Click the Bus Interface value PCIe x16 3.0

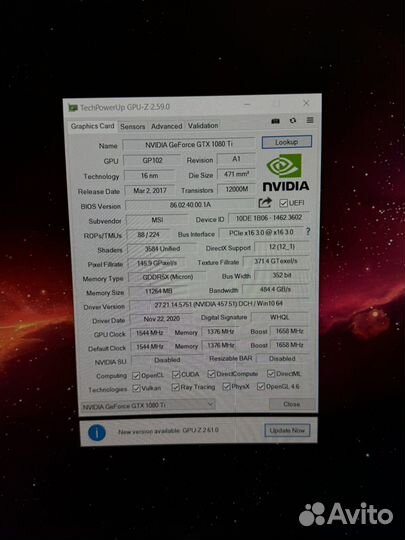point(261,233)
